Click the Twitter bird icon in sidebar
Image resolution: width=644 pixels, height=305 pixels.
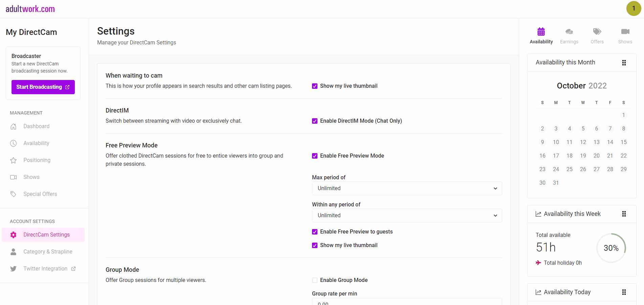[x=13, y=269]
